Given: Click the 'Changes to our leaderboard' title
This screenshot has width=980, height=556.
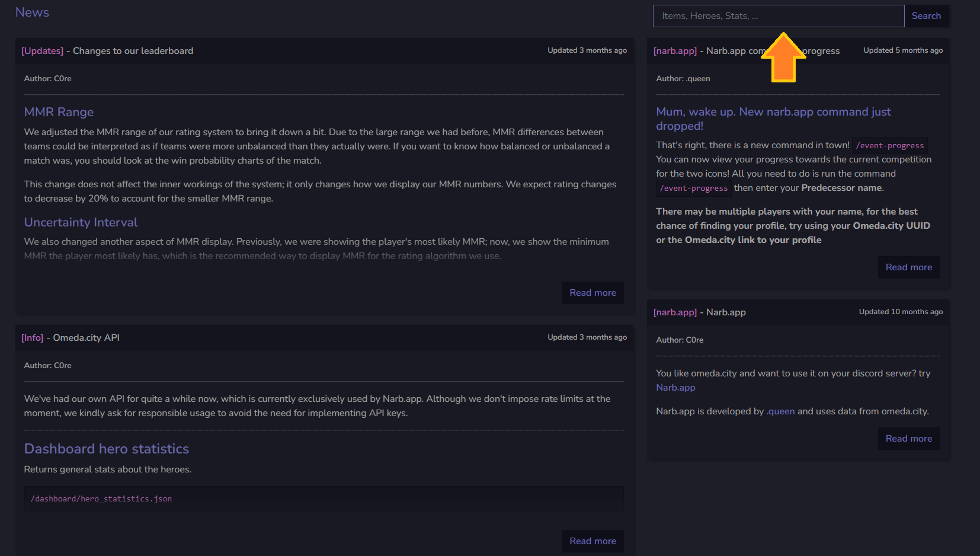Looking at the screenshot, I should click(x=133, y=51).
